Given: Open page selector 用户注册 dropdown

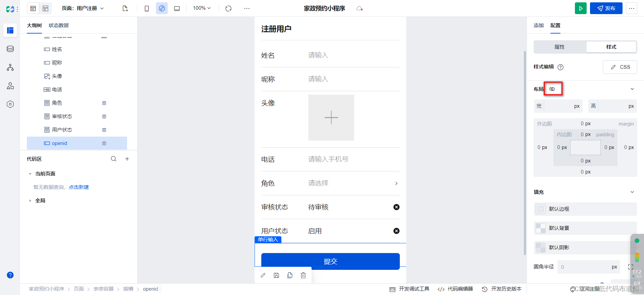Looking at the screenshot, I should (83, 8).
